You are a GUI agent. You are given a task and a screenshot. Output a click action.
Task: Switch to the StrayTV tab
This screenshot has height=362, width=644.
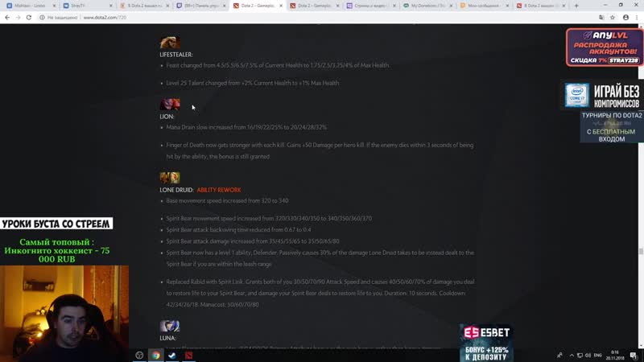click(88, 6)
